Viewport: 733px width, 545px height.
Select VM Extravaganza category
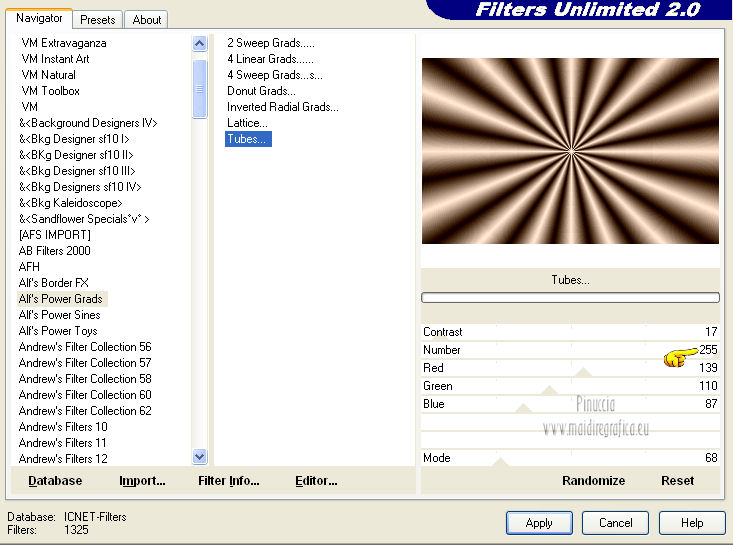click(x=64, y=43)
